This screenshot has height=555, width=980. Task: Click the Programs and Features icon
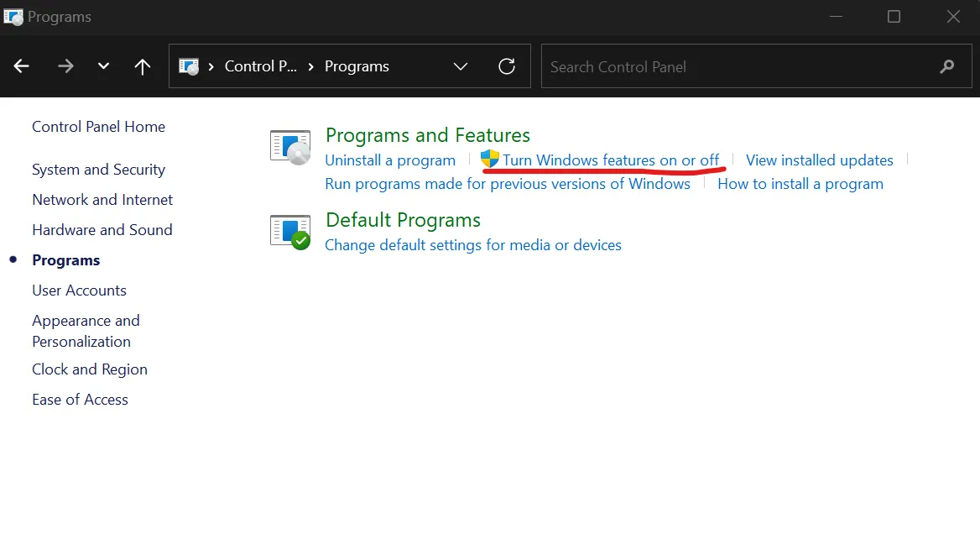click(290, 146)
